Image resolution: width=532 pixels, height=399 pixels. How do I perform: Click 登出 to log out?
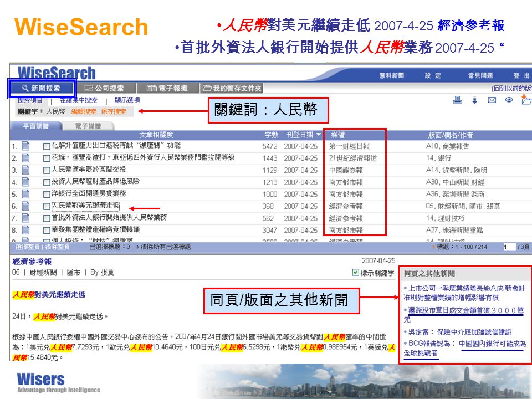(521, 76)
